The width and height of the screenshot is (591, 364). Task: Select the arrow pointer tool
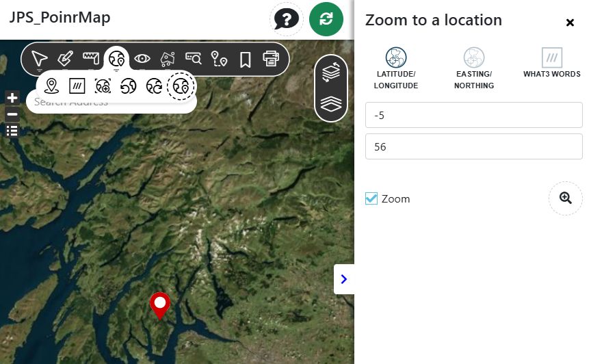coord(39,59)
